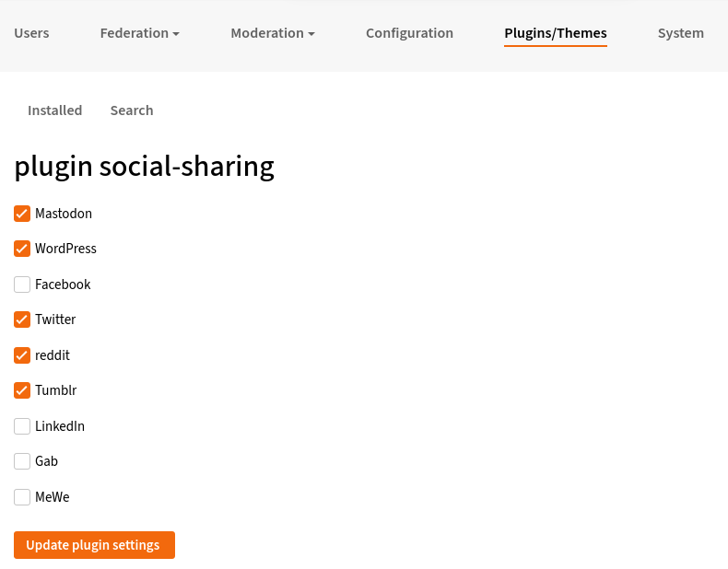Enable the Gab checkbox
Screen dimensions: 728x569
22,461
